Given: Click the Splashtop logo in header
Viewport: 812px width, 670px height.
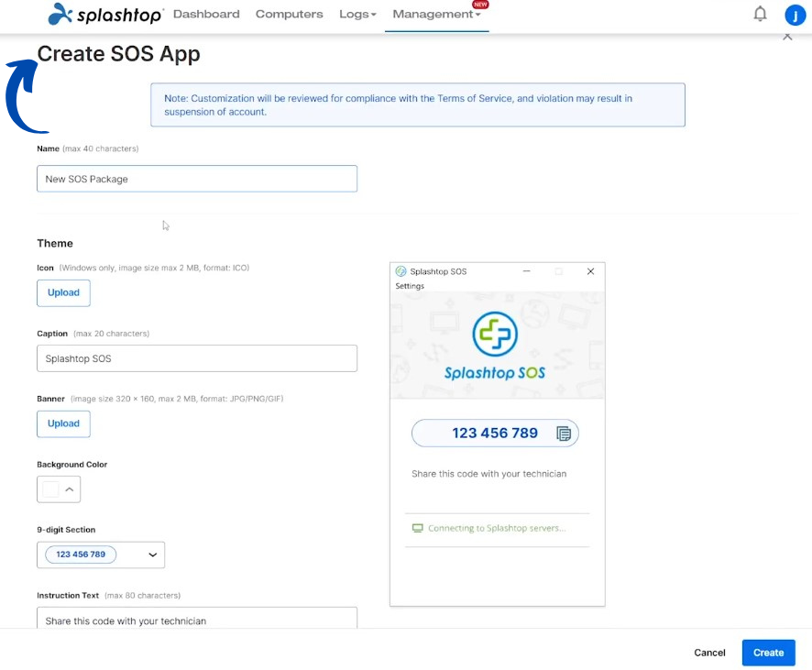Looking at the screenshot, I should pyautogui.click(x=105, y=15).
